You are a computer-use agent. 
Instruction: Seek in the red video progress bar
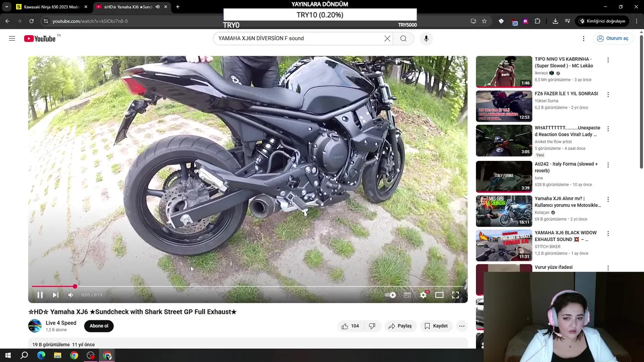click(248, 287)
